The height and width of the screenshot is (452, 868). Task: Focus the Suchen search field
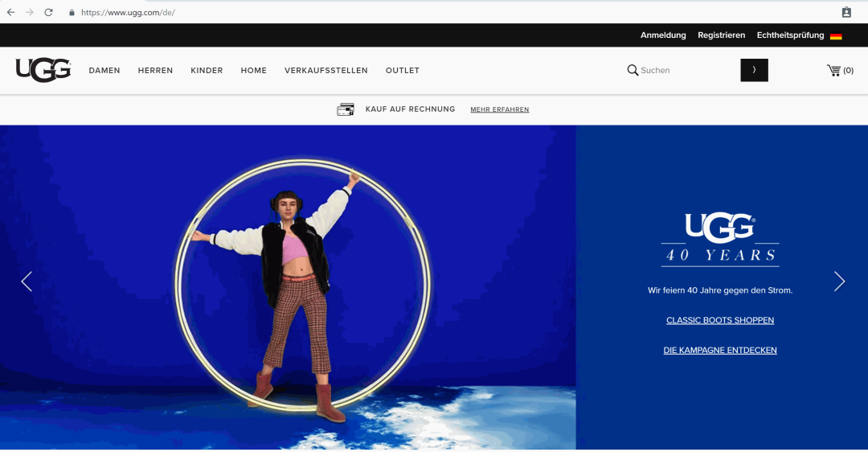690,70
